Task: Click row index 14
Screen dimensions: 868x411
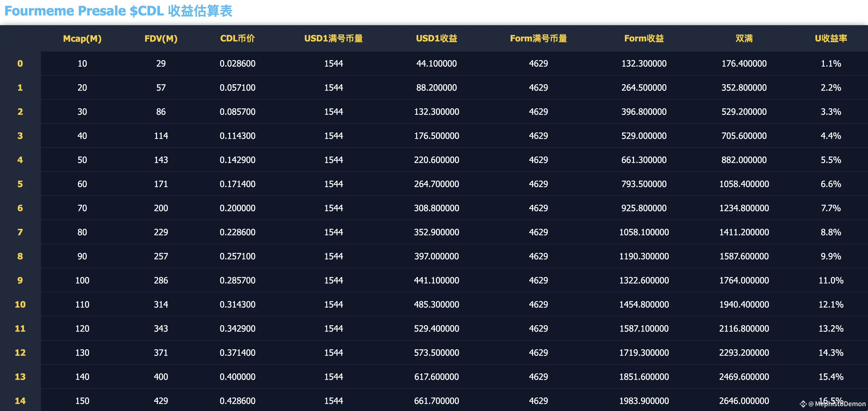Action: coord(20,401)
